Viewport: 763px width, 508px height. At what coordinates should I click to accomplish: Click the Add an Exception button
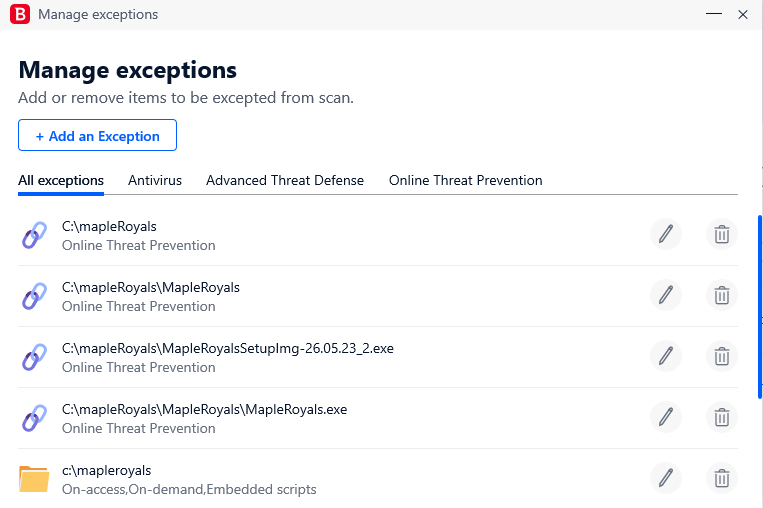pyautogui.click(x=97, y=135)
